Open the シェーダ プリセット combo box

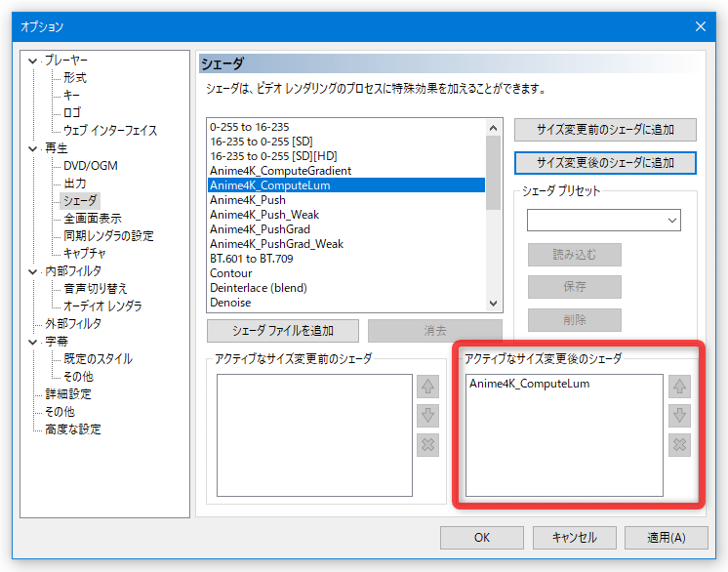click(x=603, y=220)
